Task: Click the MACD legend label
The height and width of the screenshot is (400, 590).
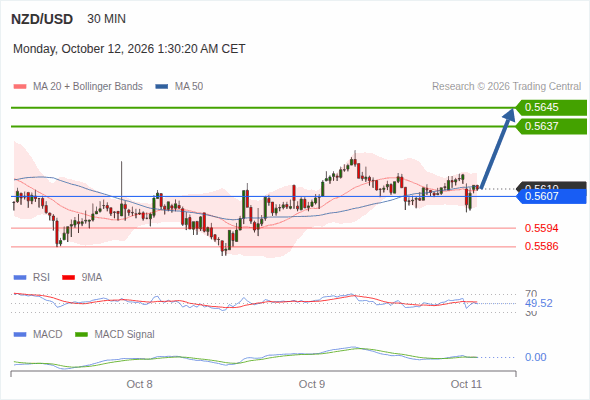Action: [x=48, y=335]
